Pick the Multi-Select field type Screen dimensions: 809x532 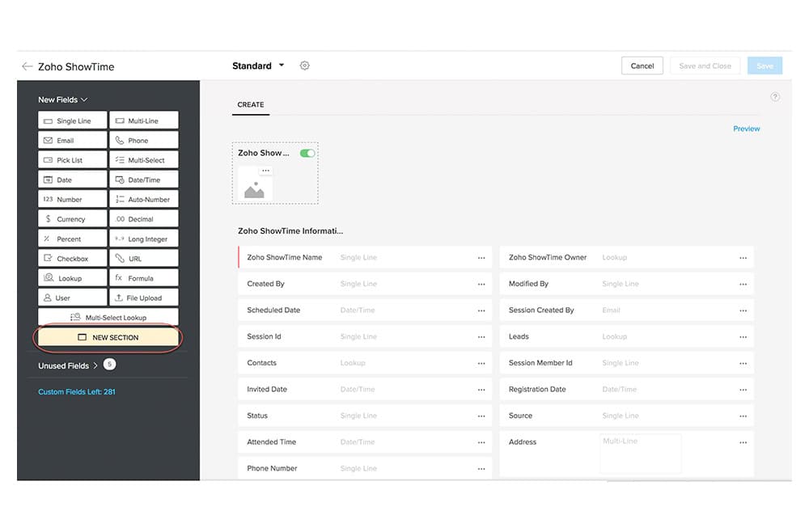[144, 160]
